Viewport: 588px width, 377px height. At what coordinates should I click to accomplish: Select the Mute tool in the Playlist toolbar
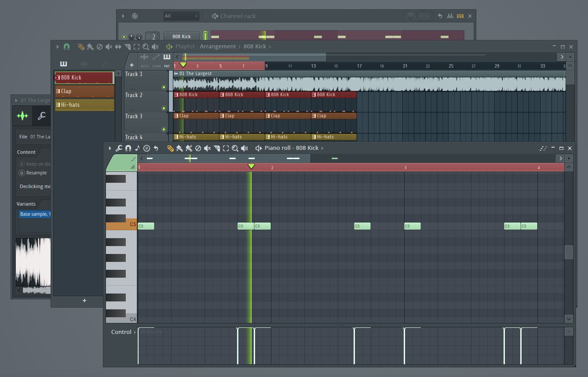coord(108,47)
